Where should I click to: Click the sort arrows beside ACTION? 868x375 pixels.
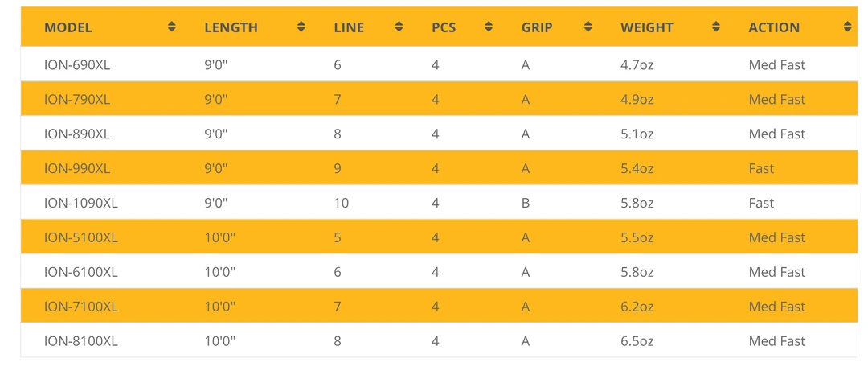coord(847,27)
